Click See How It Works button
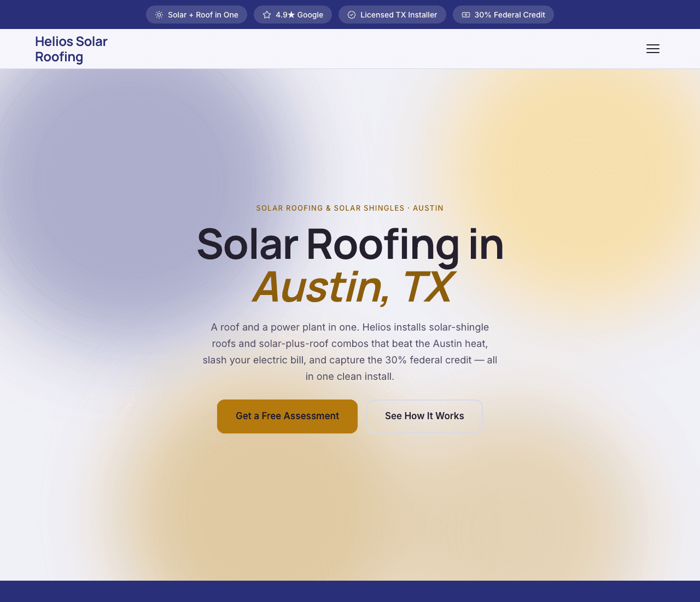700x602 pixels. (424, 416)
